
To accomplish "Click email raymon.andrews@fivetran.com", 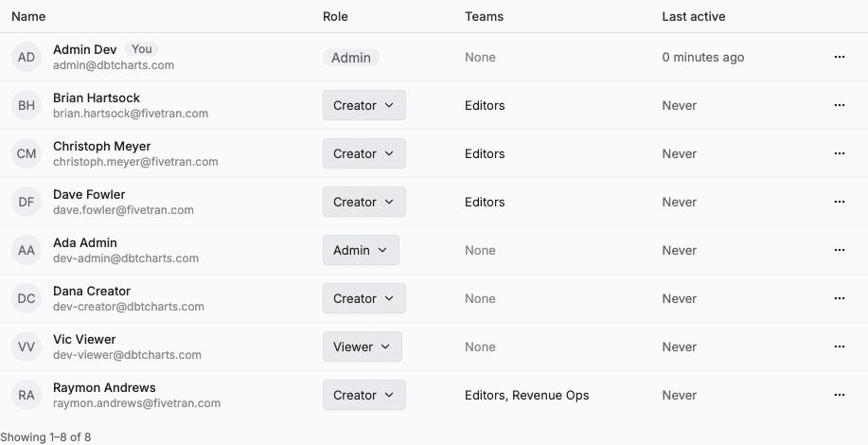I will click(136, 403).
